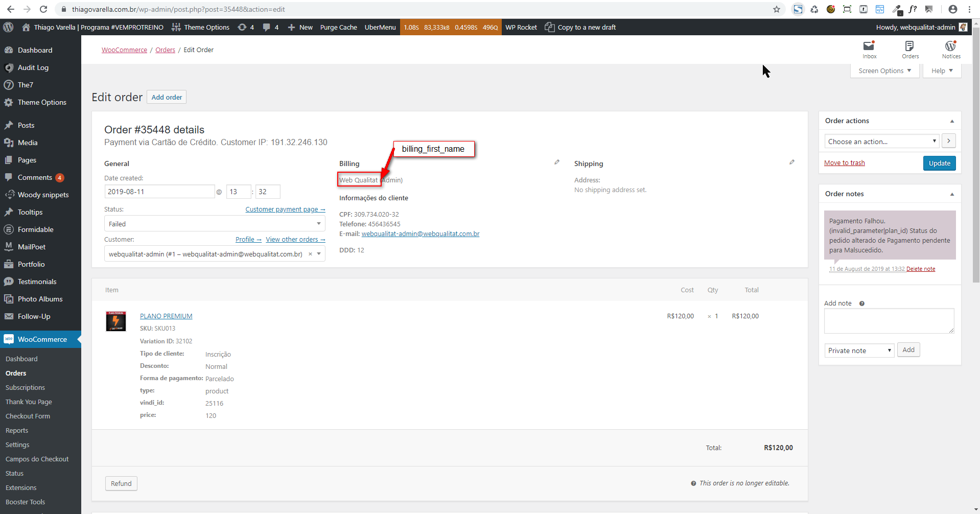Click the Date created field

(x=159, y=192)
